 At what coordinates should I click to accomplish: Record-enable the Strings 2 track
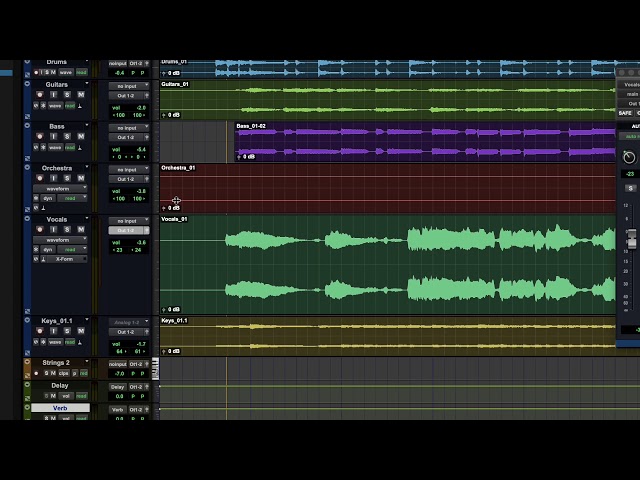click(36, 373)
